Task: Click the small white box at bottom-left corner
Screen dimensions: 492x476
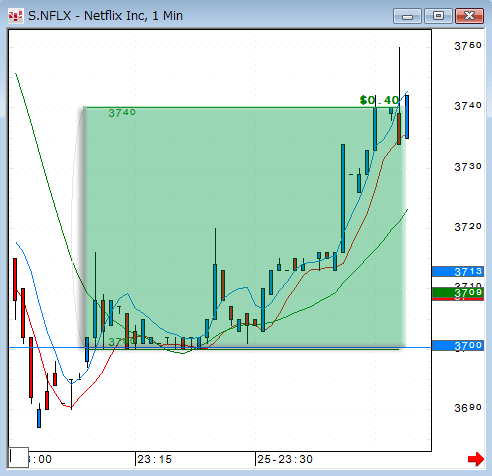Action: tap(19, 457)
